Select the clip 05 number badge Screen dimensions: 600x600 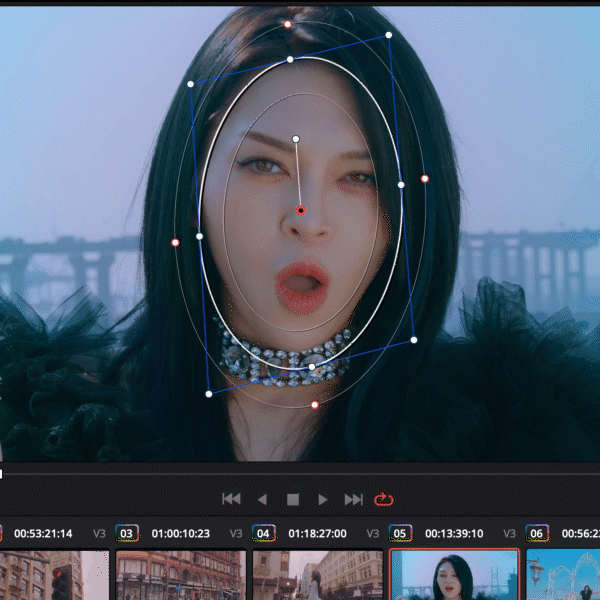coord(400,533)
